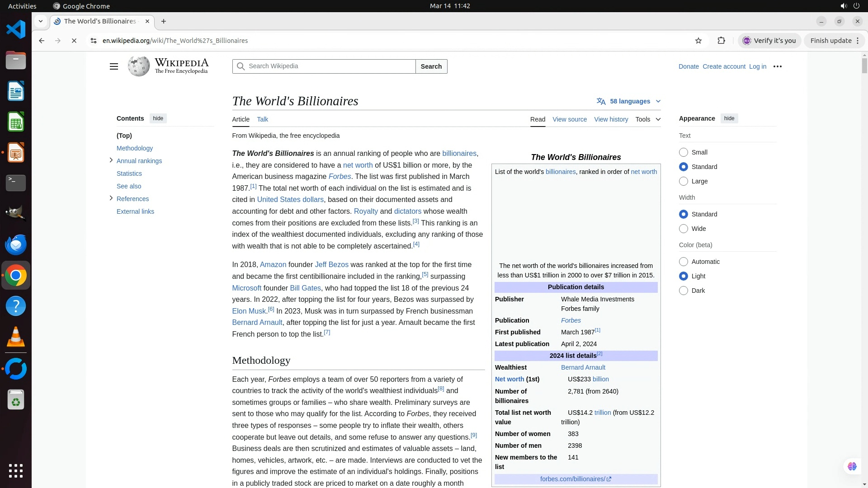
Task: View site information icon in address bar
Action: point(94,41)
